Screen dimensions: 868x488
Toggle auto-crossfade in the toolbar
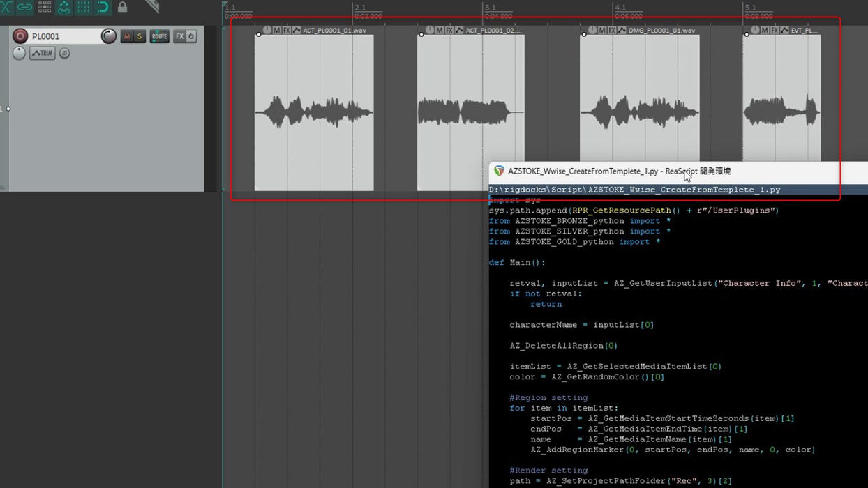coord(5,7)
